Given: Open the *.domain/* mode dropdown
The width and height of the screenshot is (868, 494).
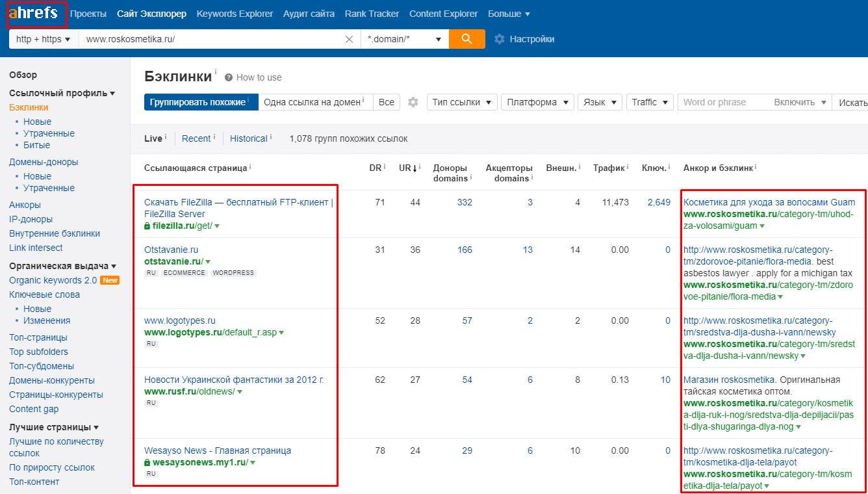Looking at the screenshot, I should click(x=405, y=39).
